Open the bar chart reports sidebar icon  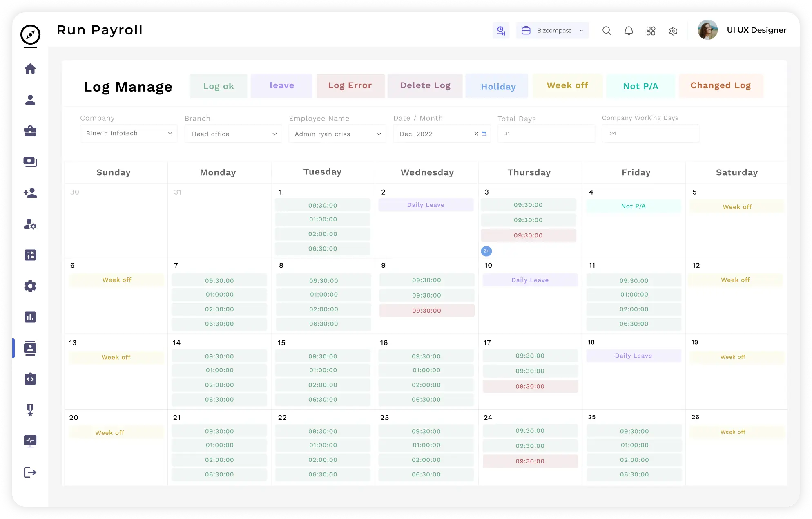pyautogui.click(x=30, y=317)
